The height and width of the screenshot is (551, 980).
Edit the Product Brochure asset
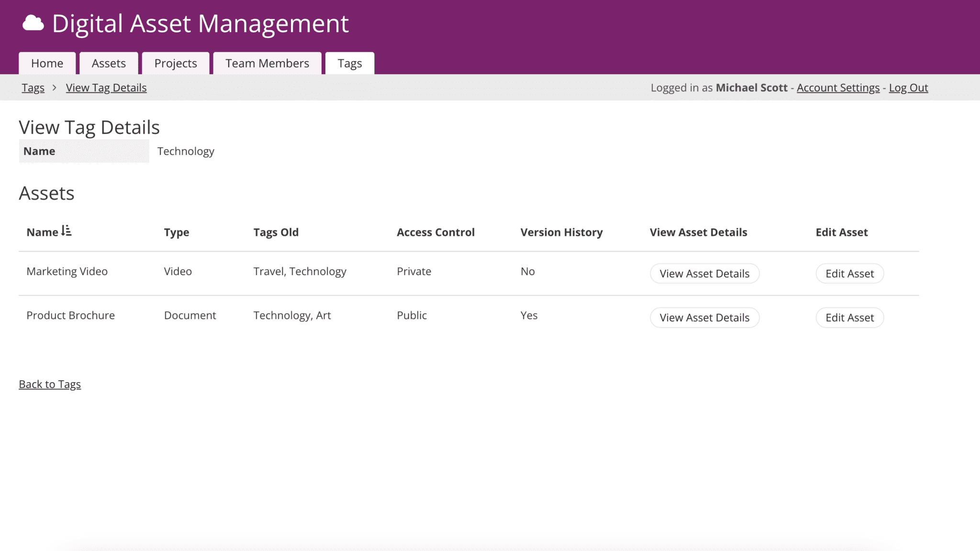point(849,317)
